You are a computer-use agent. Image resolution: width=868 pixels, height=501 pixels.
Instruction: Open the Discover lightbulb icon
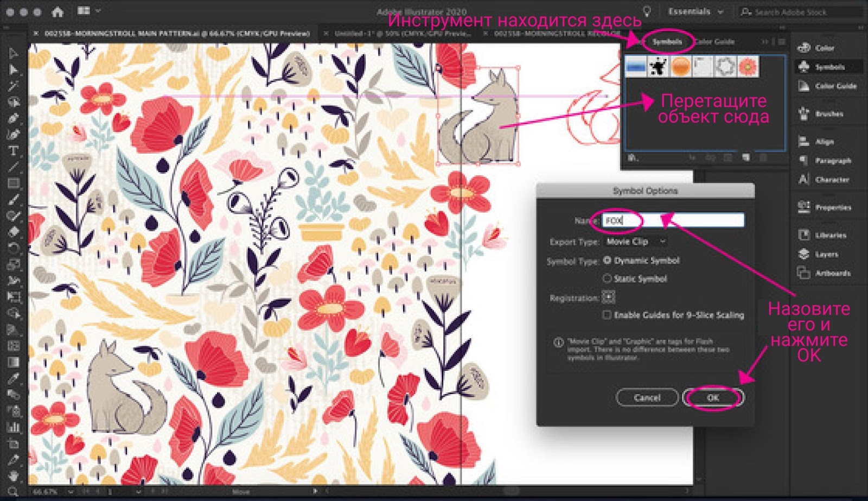click(x=647, y=11)
